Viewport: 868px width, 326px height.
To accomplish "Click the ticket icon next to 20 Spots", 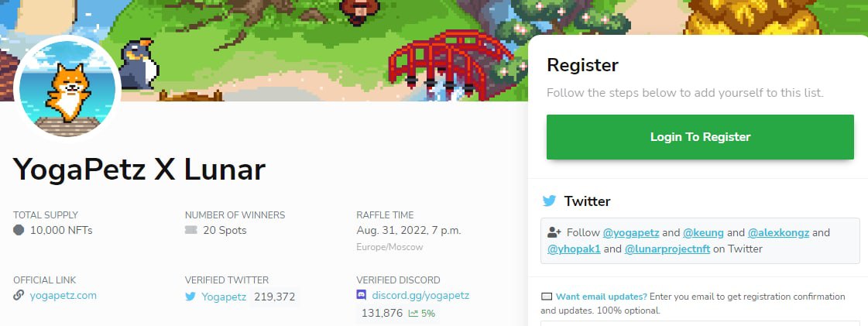I will pos(191,230).
